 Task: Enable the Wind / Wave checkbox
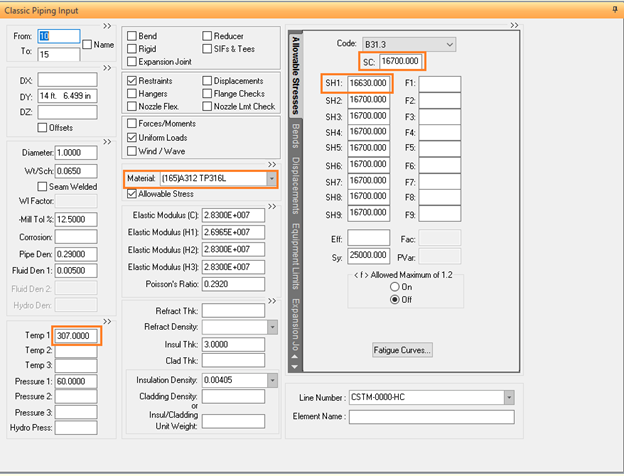[132, 151]
